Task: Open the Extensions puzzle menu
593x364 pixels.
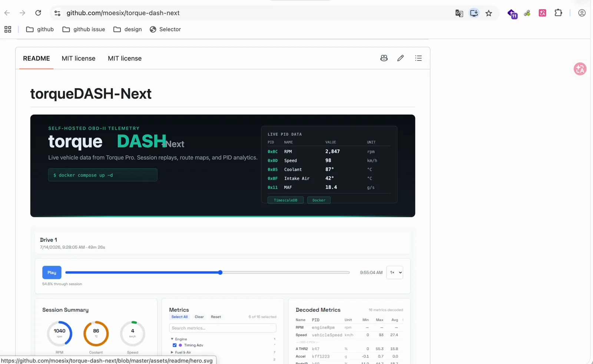Action: (x=558, y=13)
